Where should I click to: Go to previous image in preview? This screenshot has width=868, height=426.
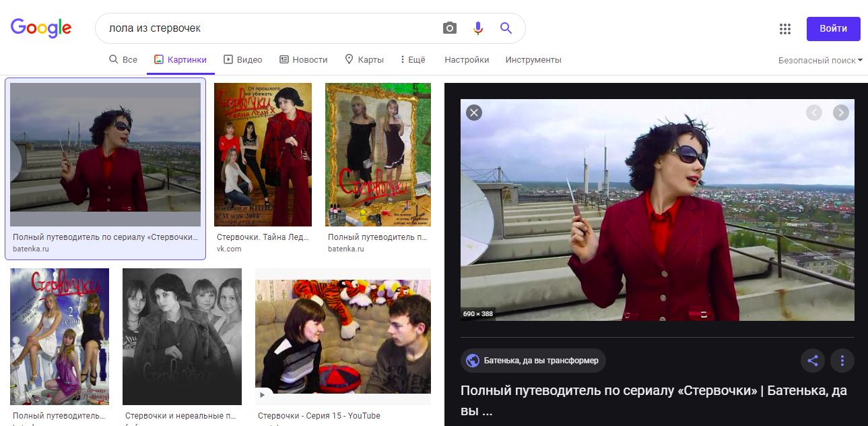click(814, 113)
